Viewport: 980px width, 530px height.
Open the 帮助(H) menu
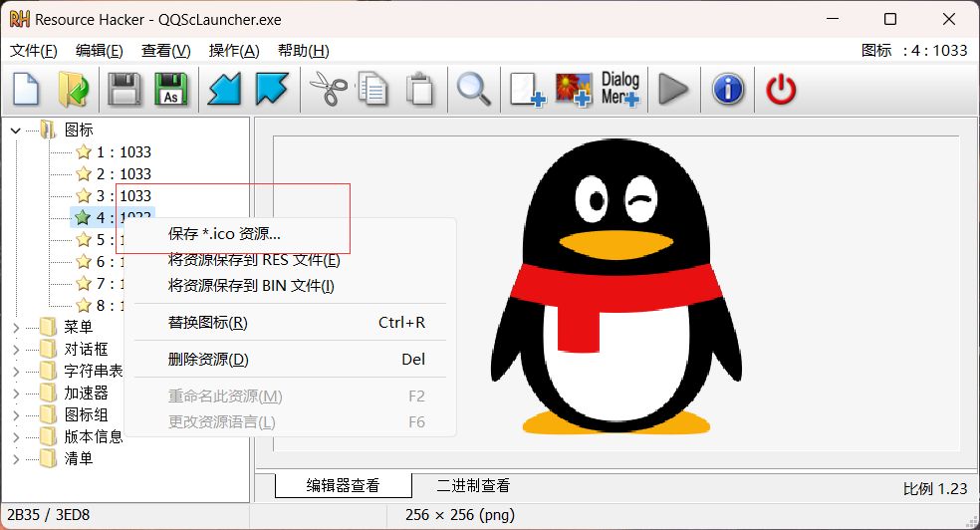[303, 50]
